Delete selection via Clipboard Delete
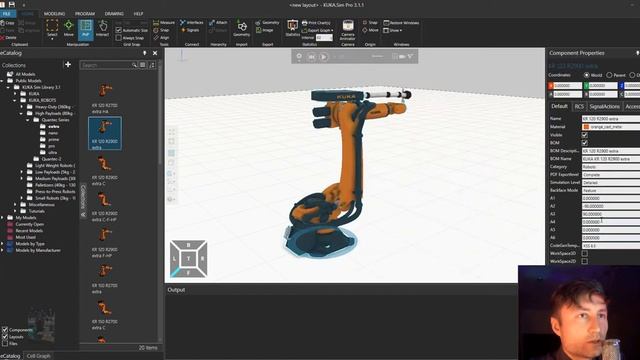This screenshot has height=360, width=640. (x=8, y=38)
